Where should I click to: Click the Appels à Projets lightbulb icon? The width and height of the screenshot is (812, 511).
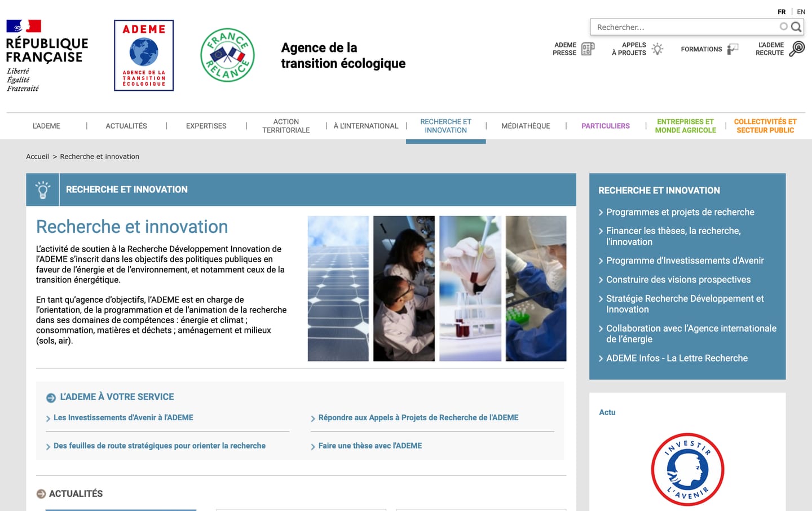coord(657,49)
